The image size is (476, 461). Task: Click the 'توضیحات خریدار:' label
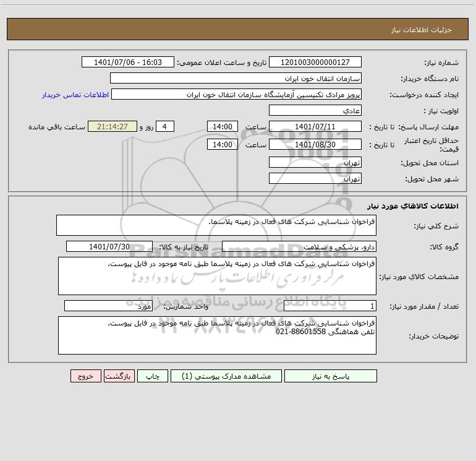pos(434,336)
